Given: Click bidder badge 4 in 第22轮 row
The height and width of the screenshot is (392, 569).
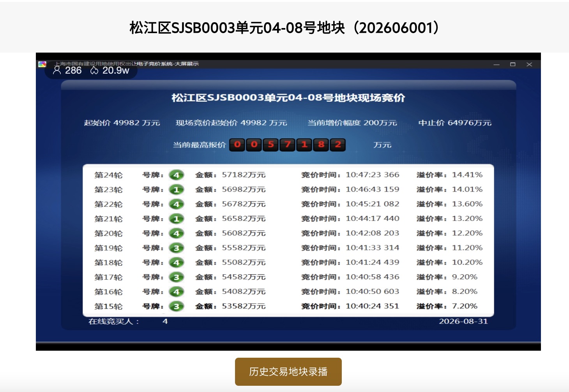Looking at the screenshot, I should coord(176,204).
